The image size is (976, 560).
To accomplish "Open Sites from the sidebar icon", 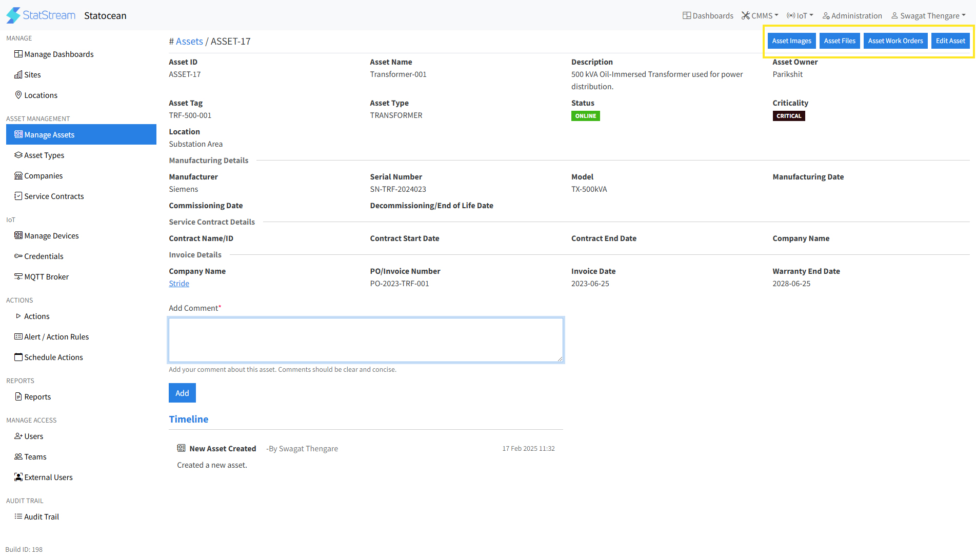I will click(18, 74).
